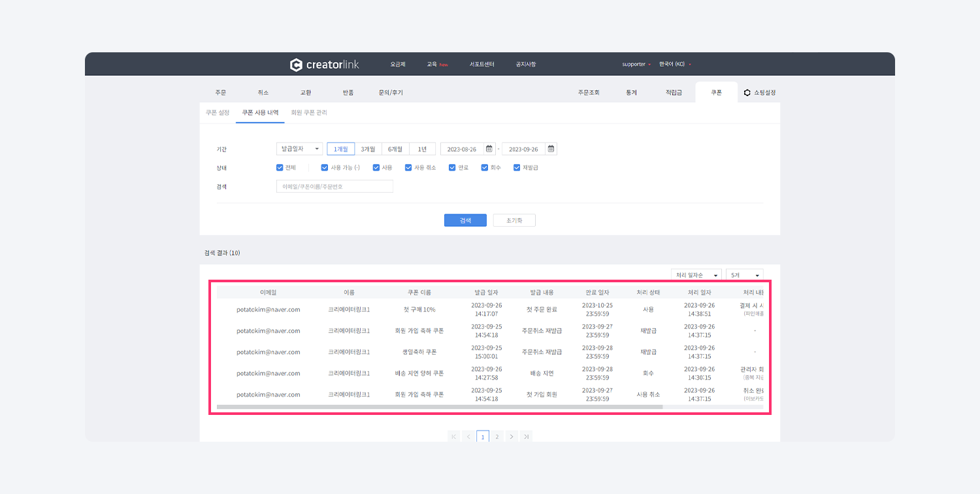The height and width of the screenshot is (494, 980).
Task: Click the 처리 상태 column header
Action: (x=648, y=292)
